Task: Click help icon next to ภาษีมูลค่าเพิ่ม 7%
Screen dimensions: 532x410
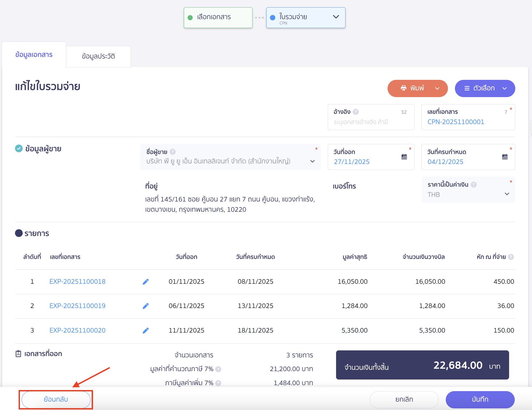Action: coord(218,383)
